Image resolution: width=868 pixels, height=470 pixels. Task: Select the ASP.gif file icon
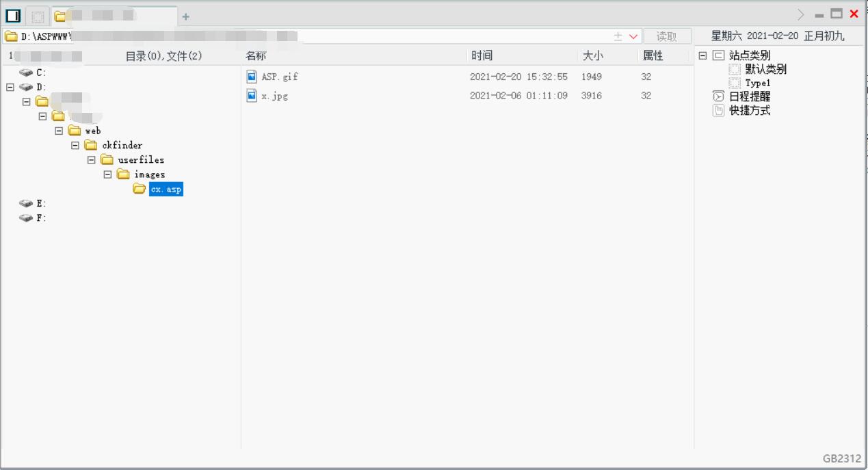(252, 77)
